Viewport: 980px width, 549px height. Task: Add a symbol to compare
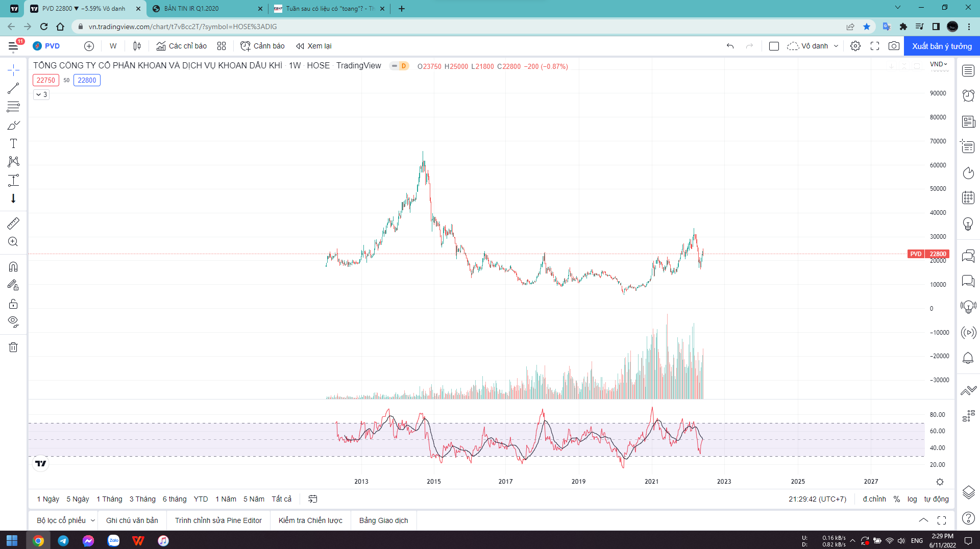89,46
